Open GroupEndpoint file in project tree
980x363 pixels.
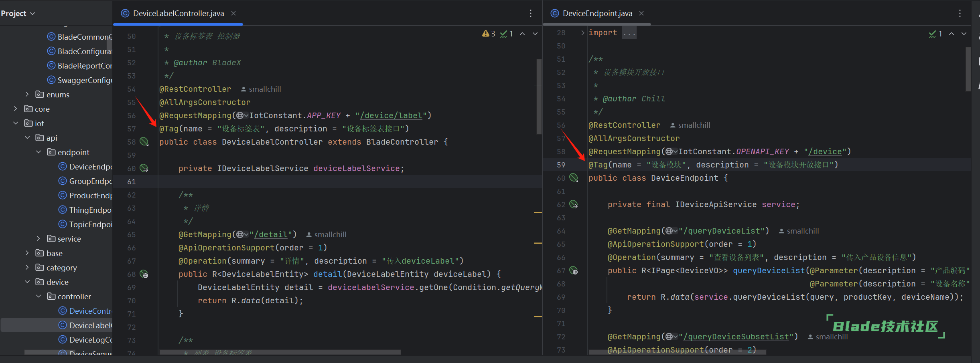click(85, 181)
